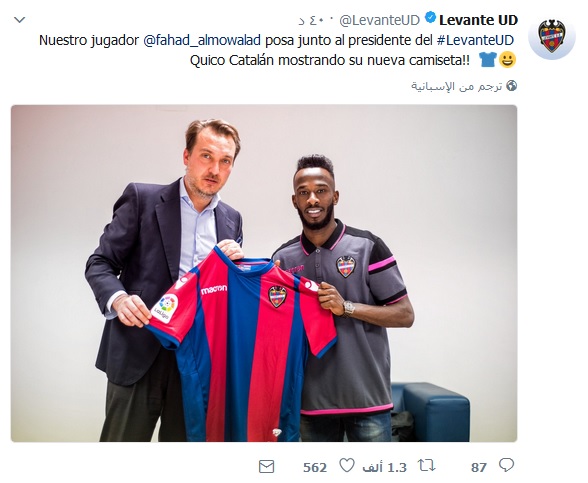This screenshot has width=588, height=483.
Task: Click the 562 likes count
Action: (315, 468)
